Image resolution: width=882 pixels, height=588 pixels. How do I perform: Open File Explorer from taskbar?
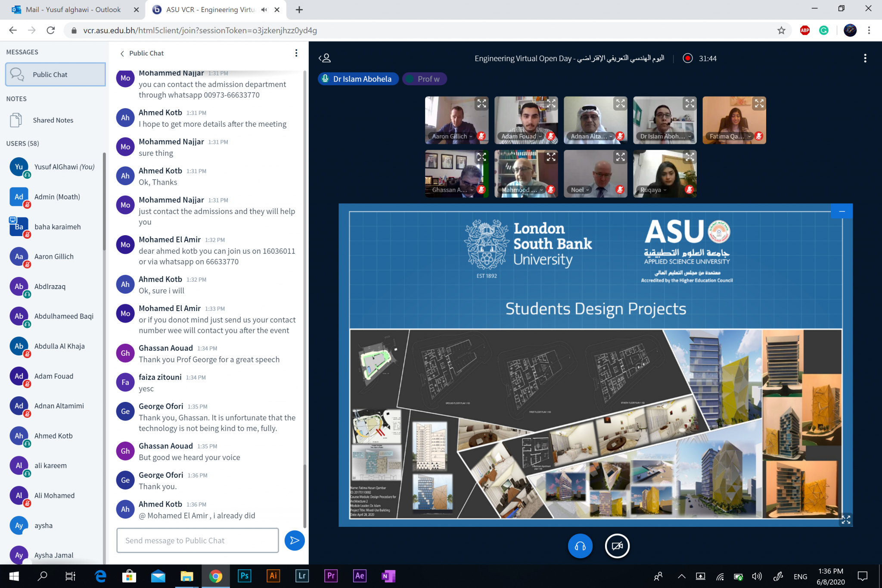coord(186,576)
